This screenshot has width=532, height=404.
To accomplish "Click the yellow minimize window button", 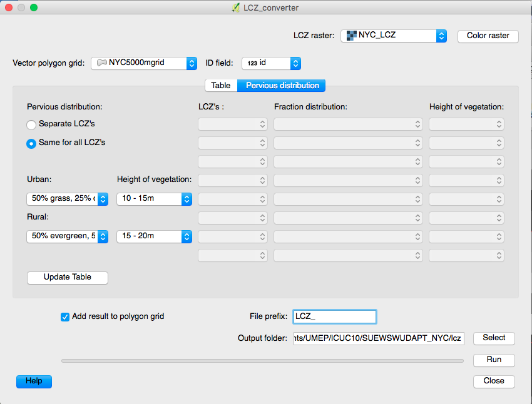I will (x=21, y=8).
